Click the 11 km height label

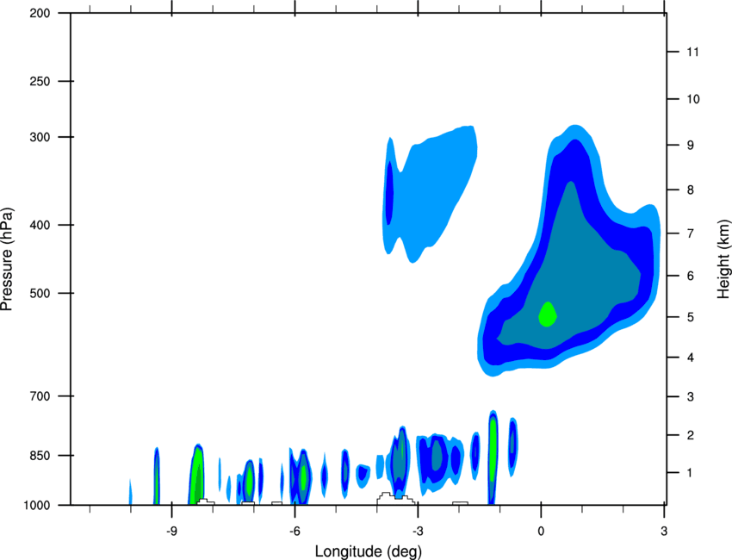[x=692, y=52]
